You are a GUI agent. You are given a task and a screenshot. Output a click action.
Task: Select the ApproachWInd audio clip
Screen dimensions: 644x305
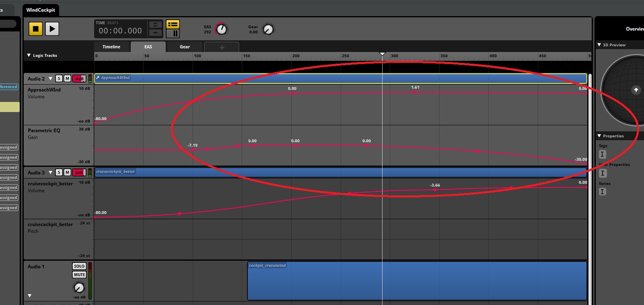(x=341, y=79)
